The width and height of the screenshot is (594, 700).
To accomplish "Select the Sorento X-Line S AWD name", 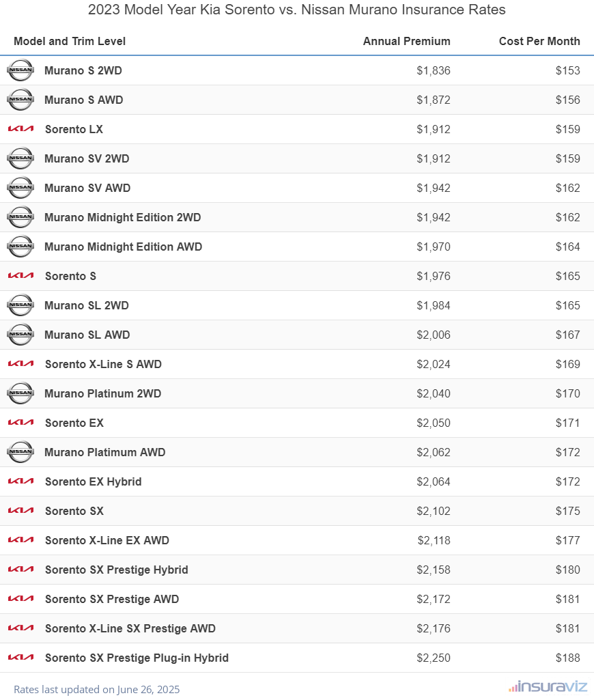I will 104,364.
